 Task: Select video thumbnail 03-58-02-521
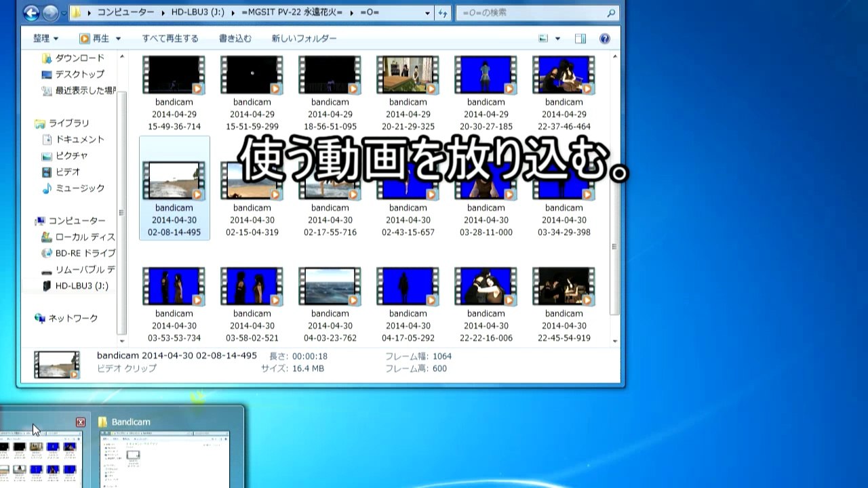[x=252, y=286]
